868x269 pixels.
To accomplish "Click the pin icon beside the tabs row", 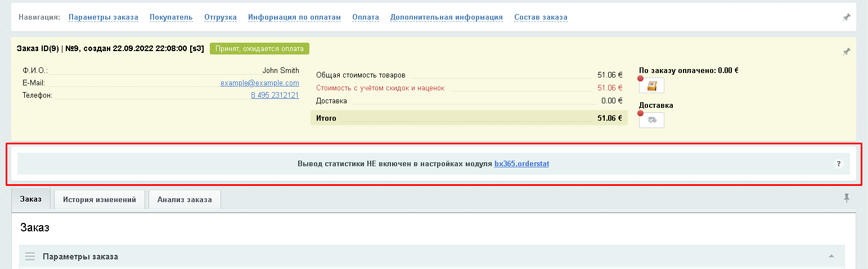I will tap(847, 198).
